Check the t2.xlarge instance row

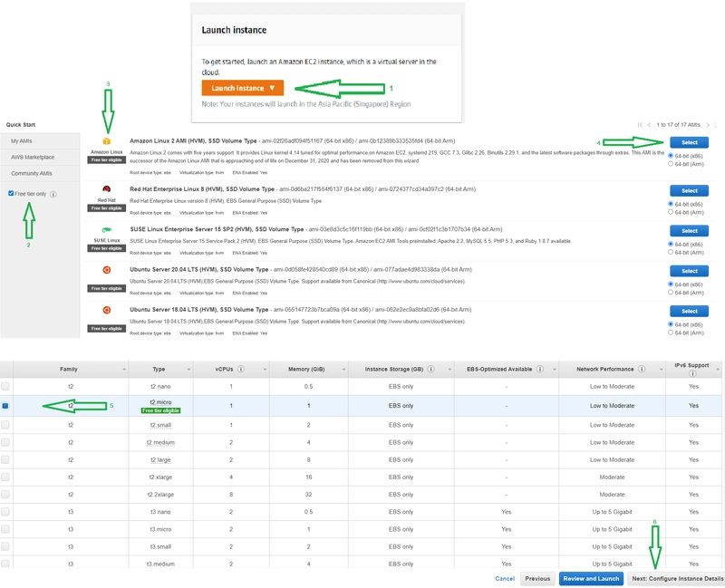click(5, 477)
